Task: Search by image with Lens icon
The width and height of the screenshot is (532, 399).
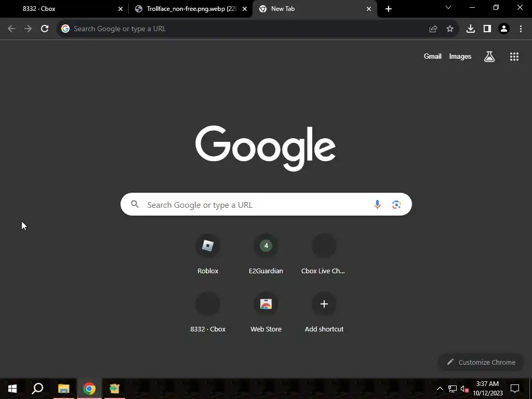Action: tap(396, 204)
